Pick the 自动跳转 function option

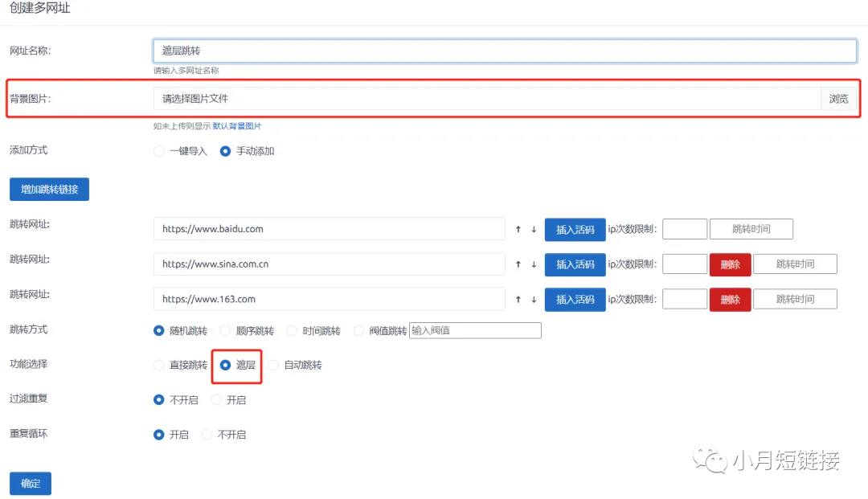pos(274,365)
